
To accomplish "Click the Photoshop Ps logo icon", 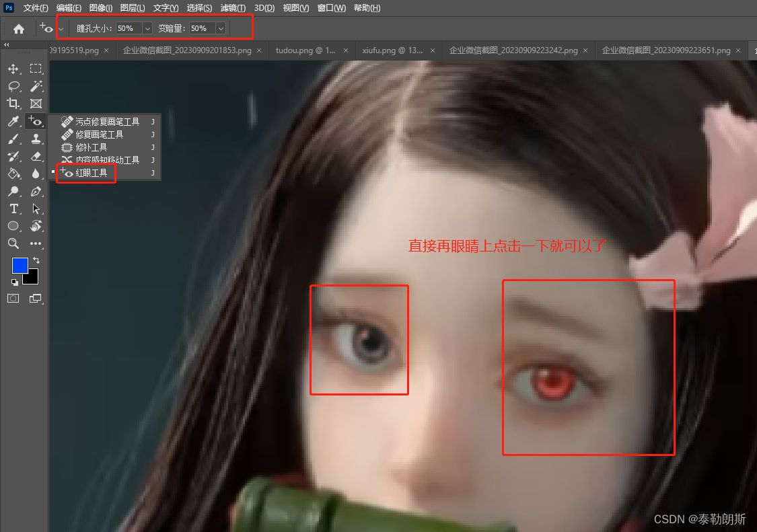I will (x=9, y=7).
